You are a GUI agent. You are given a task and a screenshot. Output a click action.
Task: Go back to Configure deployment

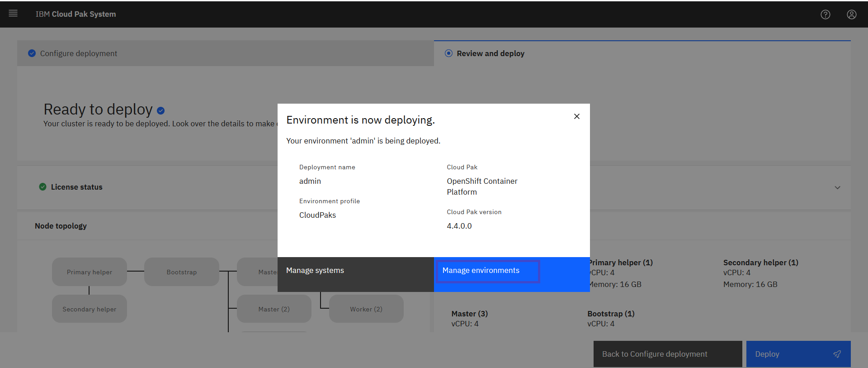click(667, 354)
